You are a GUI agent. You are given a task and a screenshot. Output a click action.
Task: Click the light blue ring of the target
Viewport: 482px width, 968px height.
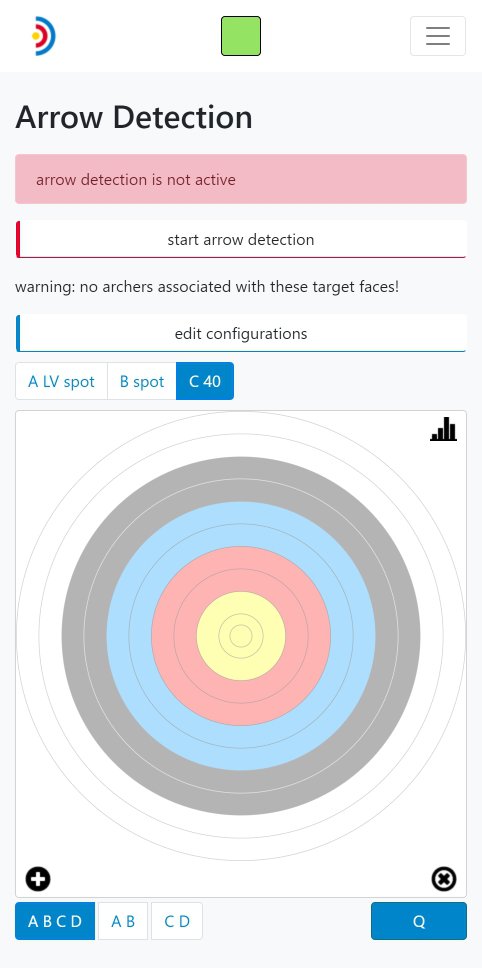click(241, 524)
